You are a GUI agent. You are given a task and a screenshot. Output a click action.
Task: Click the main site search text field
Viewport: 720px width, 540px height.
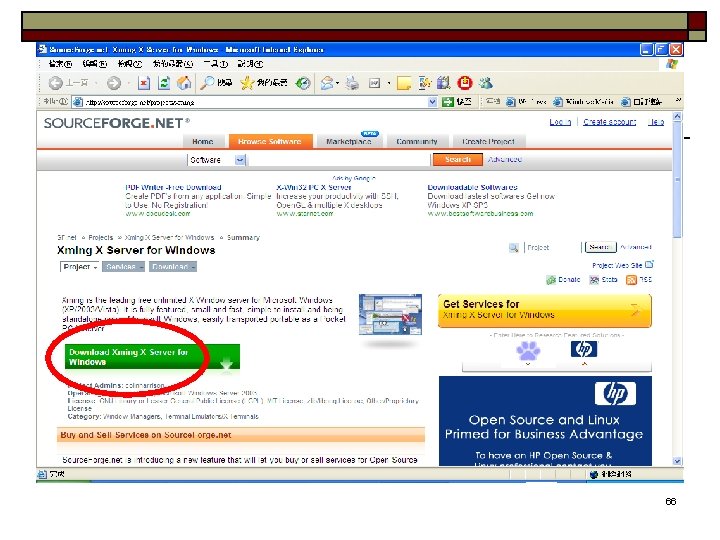tap(339, 160)
